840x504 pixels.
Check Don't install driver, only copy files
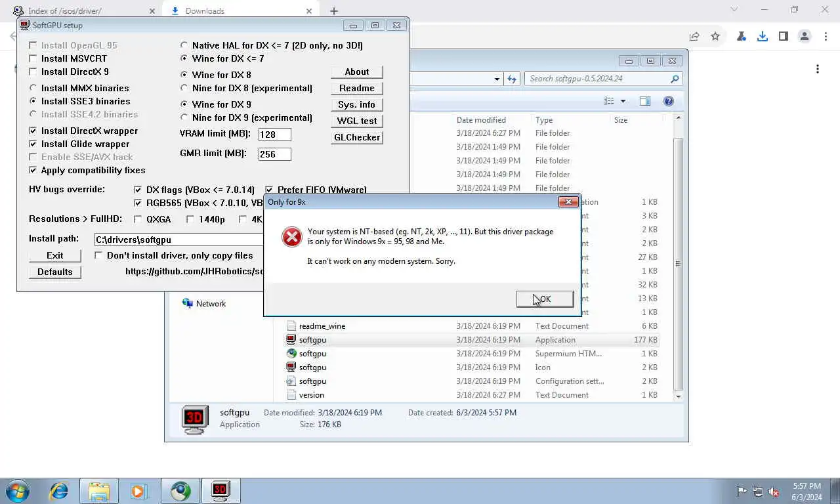[x=98, y=255]
